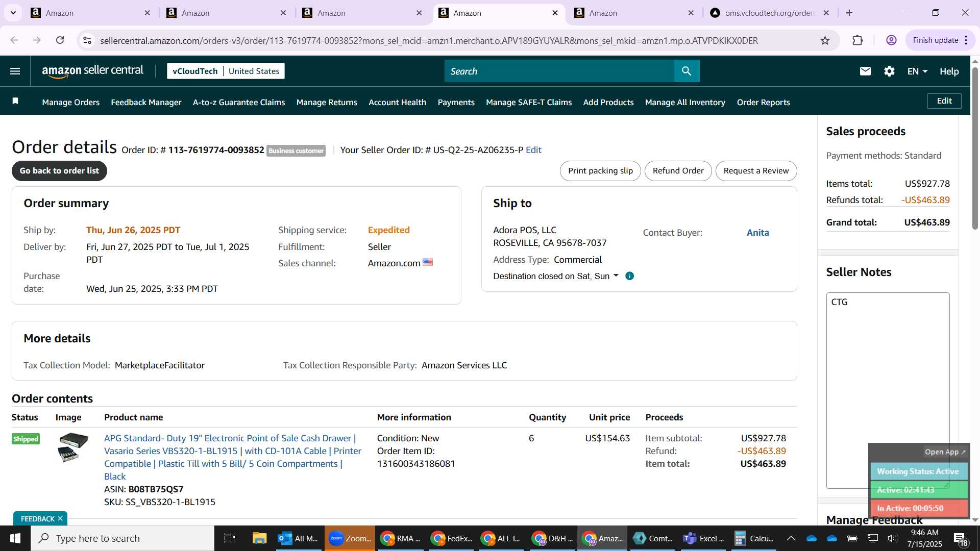Open Zoom from the taskbar
The width and height of the screenshot is (980, 551).
click(350, 538)
